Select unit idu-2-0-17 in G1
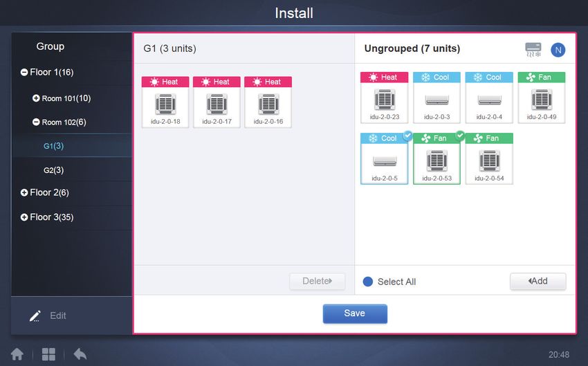The width and height of the screenshot is (588, 366). pos(217,102)
